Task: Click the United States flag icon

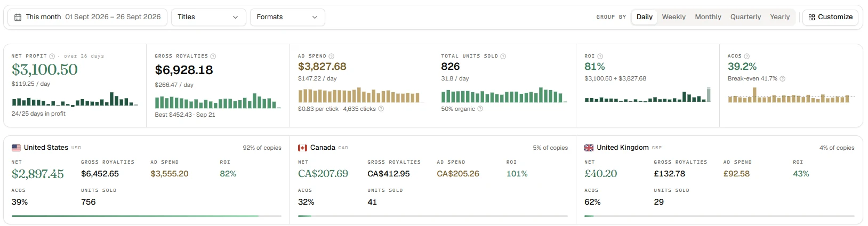Action: coord(16,148)
